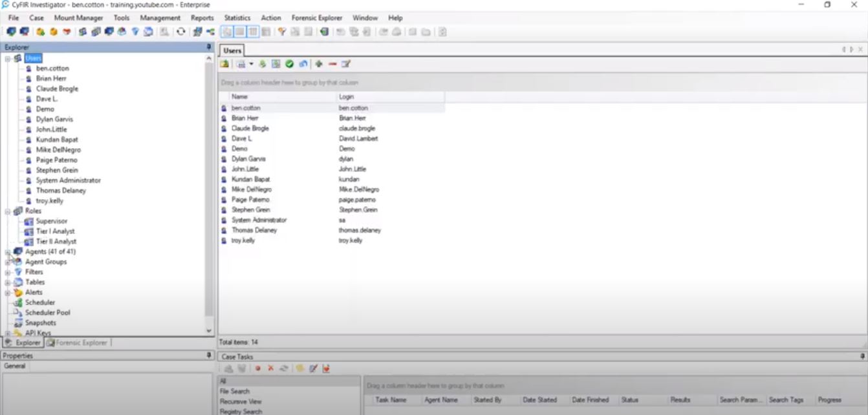The height and width of the screenshot is (415, 868).
Task: Click the blue undo arrow icon in Users toolbar
Action: pyautogui.click(x=303, y=64)
